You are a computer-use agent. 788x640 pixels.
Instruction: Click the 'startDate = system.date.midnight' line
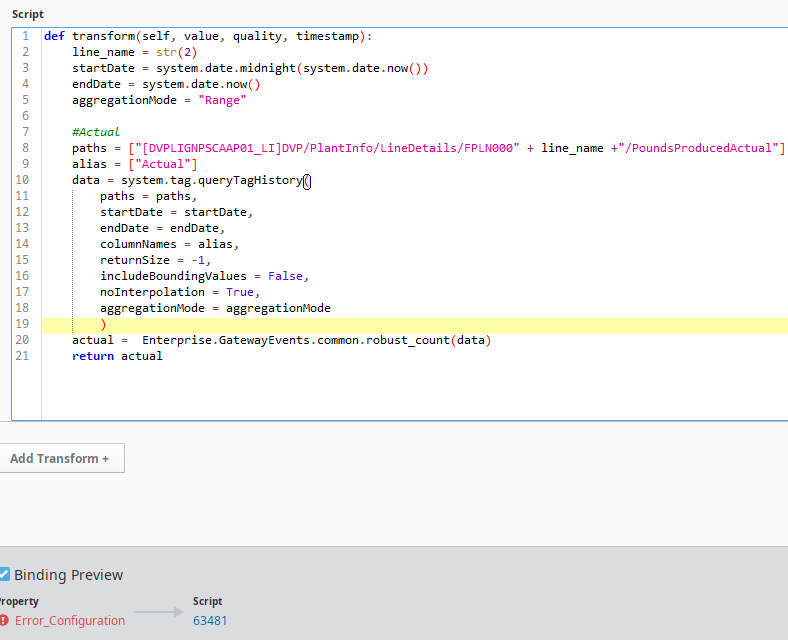tap(250, 68)
